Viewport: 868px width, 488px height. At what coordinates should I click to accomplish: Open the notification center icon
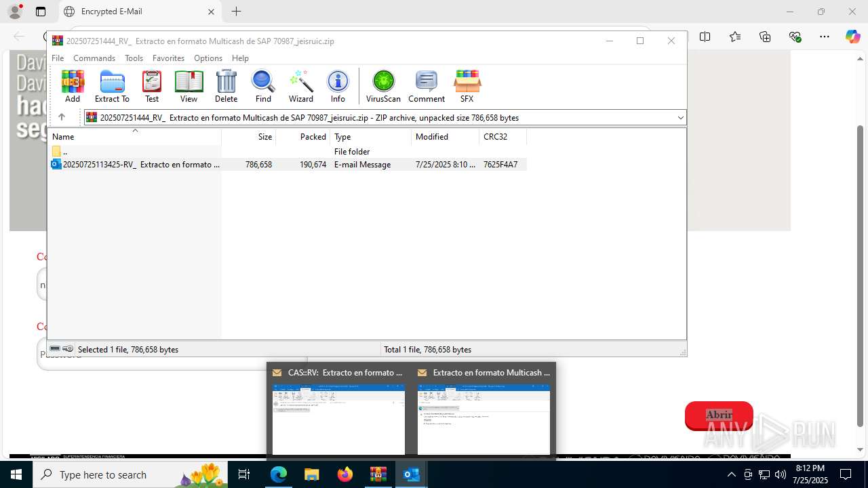(845, 474)
